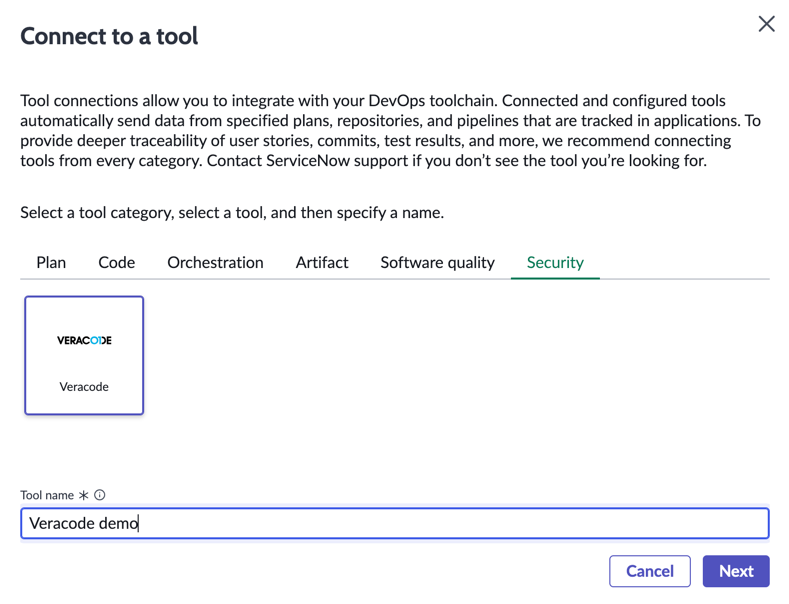Choose the Veracode tool card
This screenshot has width=789, height=604.
click(84, 355)
